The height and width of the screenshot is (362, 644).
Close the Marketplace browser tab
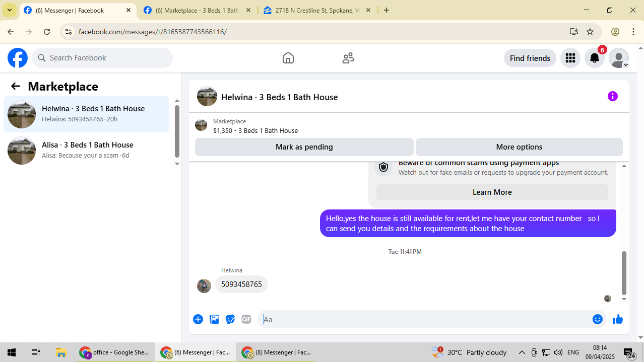pos(248,10)
